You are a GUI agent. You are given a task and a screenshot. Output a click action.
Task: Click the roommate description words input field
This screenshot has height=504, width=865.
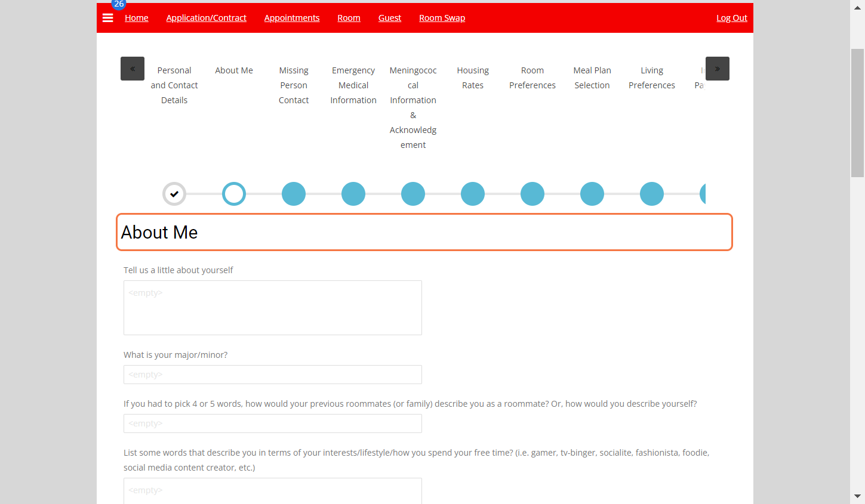coord(273,423)
